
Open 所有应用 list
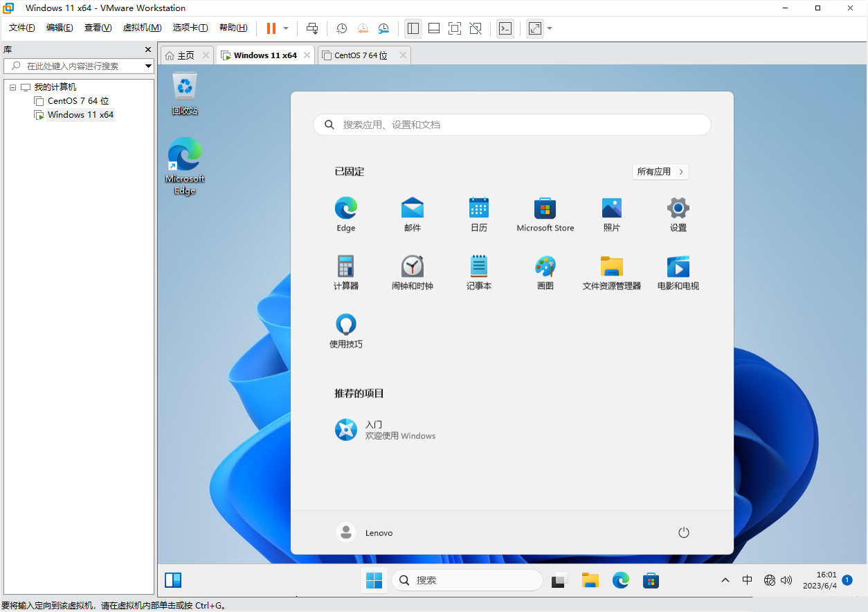tap(660, 172)
